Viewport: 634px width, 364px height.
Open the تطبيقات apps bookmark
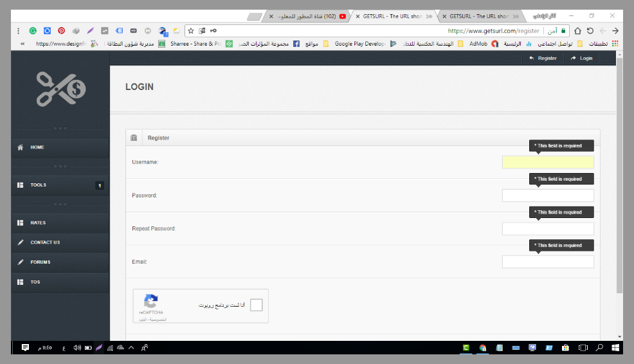pyautogui.click(x=603, y=44)
